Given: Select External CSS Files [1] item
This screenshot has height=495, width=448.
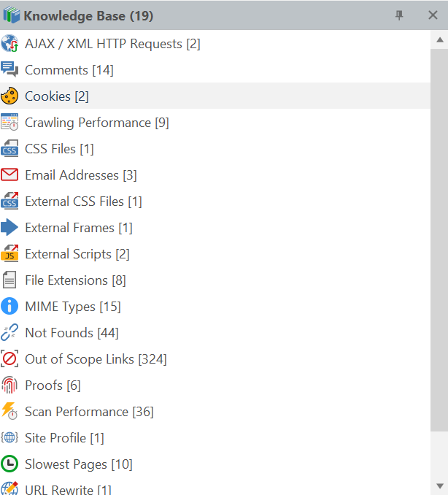Looking at the screenshot, I should [x=83, y=202].
